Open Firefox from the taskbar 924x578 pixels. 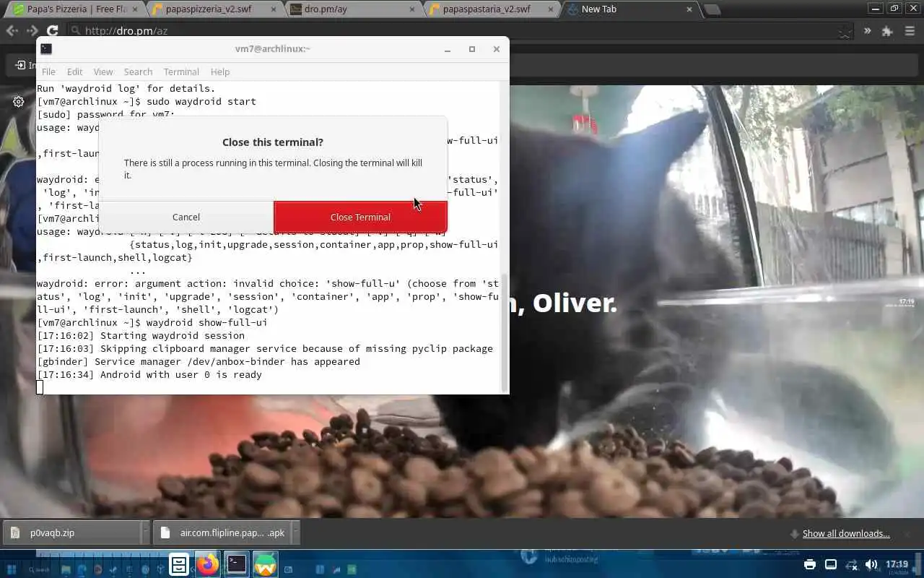tap(208, 564)
